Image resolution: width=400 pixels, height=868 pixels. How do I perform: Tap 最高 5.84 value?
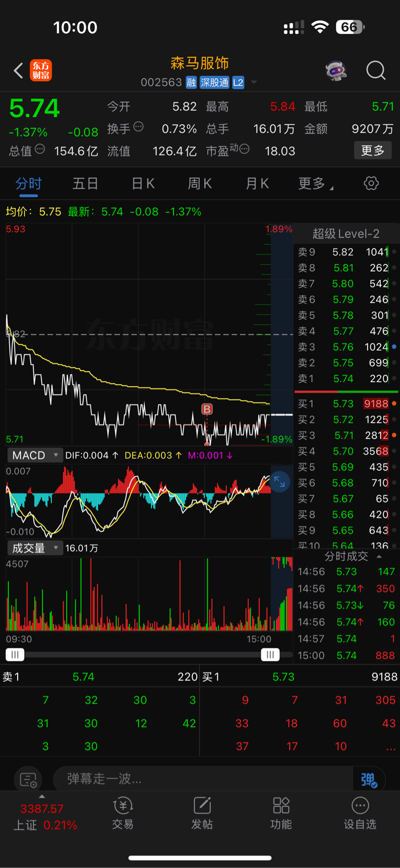(x=283, y=106)
